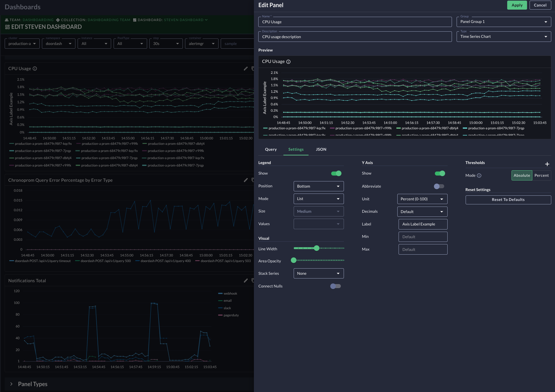The width and height of the screenshot is (555, 392).
Task: Click the Y Axis Max input field
Action: 423,250
